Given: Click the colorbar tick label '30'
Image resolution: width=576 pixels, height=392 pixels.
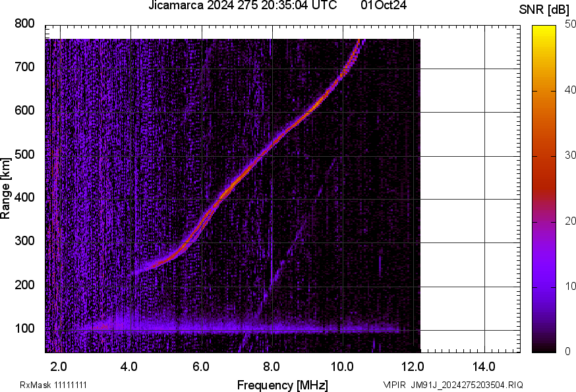Looking at the screenshot, I should [570, 155].
